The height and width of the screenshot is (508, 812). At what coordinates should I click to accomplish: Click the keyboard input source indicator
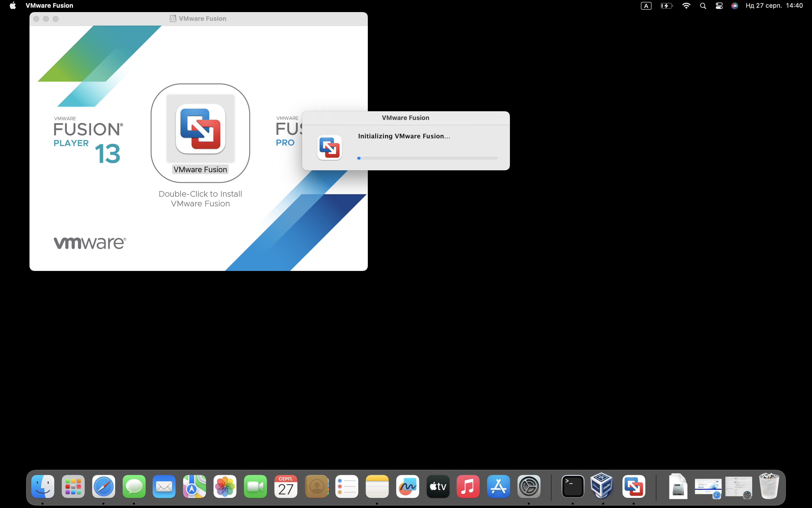pos(646,6)
